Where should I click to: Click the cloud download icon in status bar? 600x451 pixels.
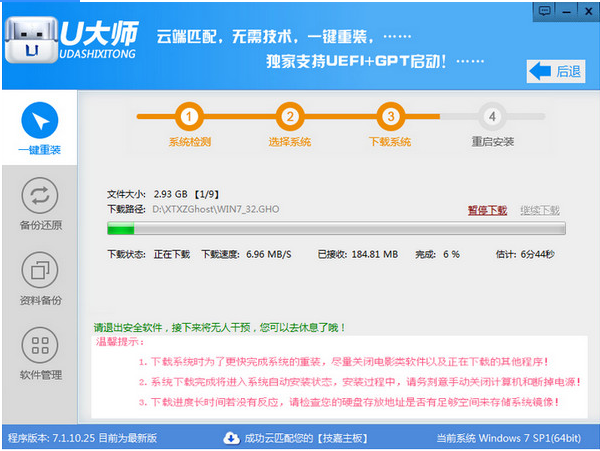click(x=231, y=437)
